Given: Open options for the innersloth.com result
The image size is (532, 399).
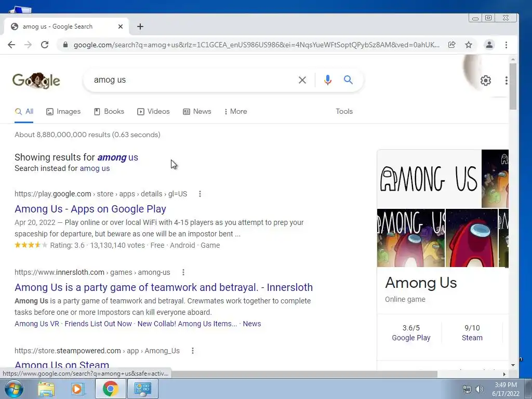Looking at the screenshot, I should 183,272.
